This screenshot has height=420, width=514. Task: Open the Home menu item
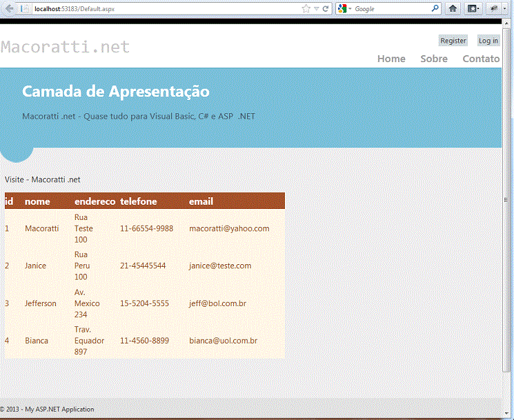click(391, 59)
